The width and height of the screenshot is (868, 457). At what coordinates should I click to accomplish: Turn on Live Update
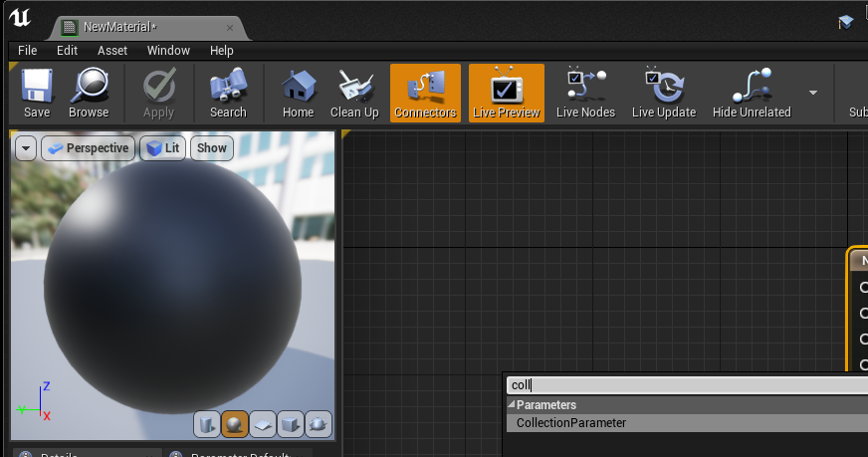coord(663,94)
